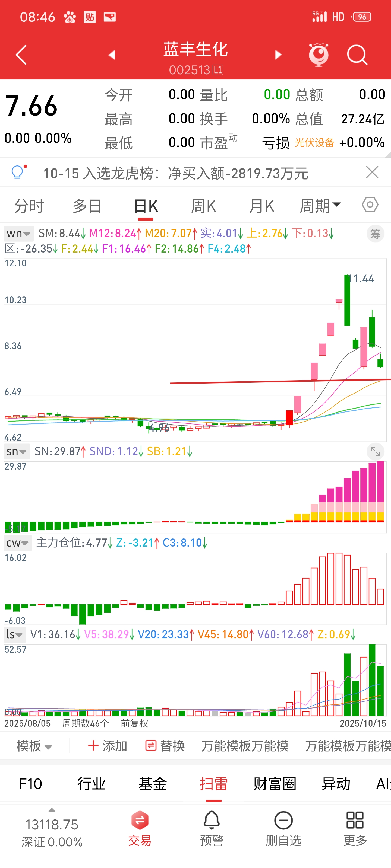Select first 万能模板万能模 template
The height and width of the screenshot is (868, 391).
[x=245, y=746]
